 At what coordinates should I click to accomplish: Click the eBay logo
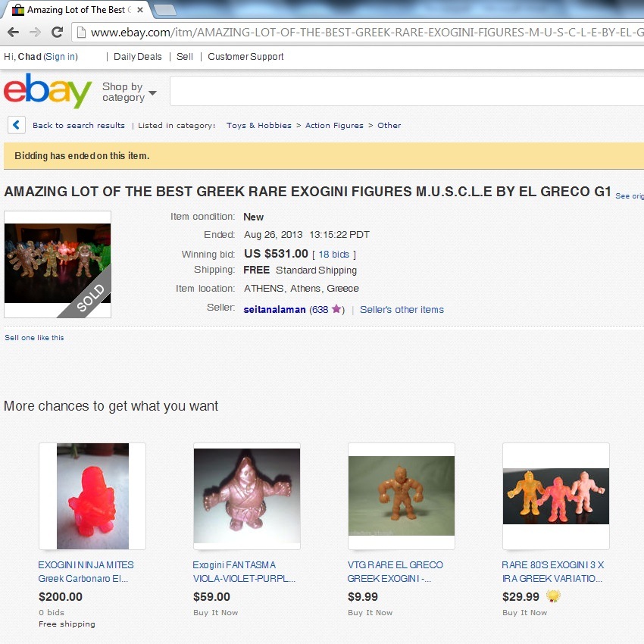[48, 90]
